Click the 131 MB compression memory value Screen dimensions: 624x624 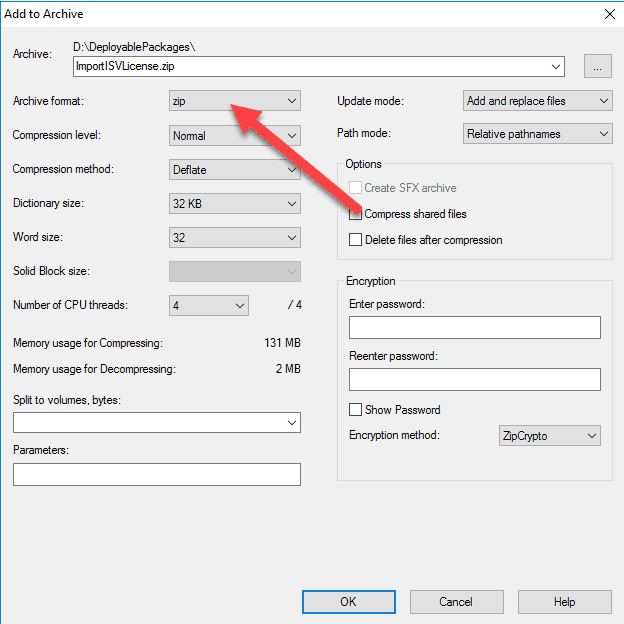coord(282,343)
